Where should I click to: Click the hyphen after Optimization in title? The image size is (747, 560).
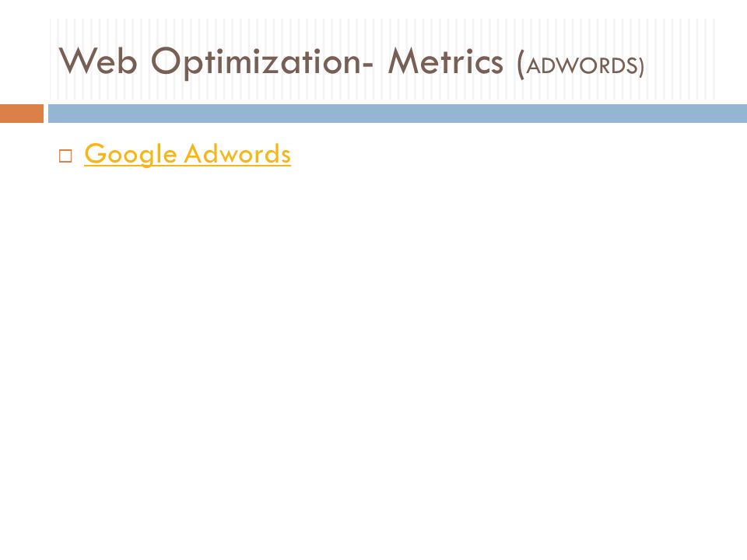point(366,65)
